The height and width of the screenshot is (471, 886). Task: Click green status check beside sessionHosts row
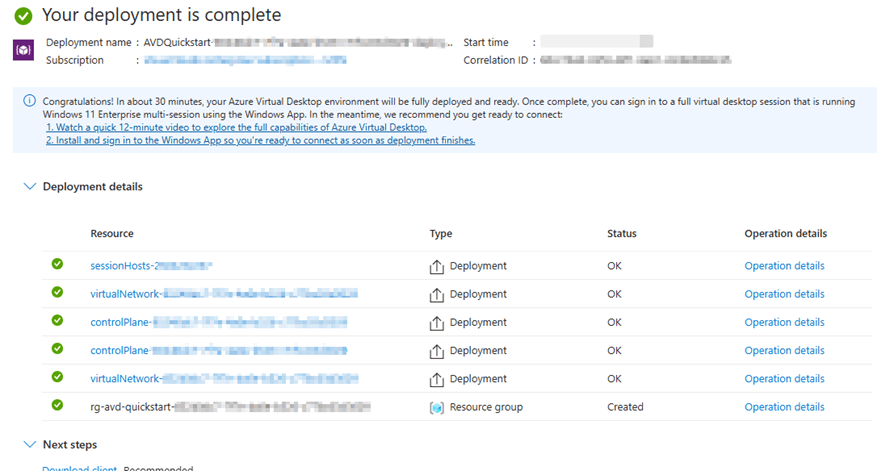point(57,265)
